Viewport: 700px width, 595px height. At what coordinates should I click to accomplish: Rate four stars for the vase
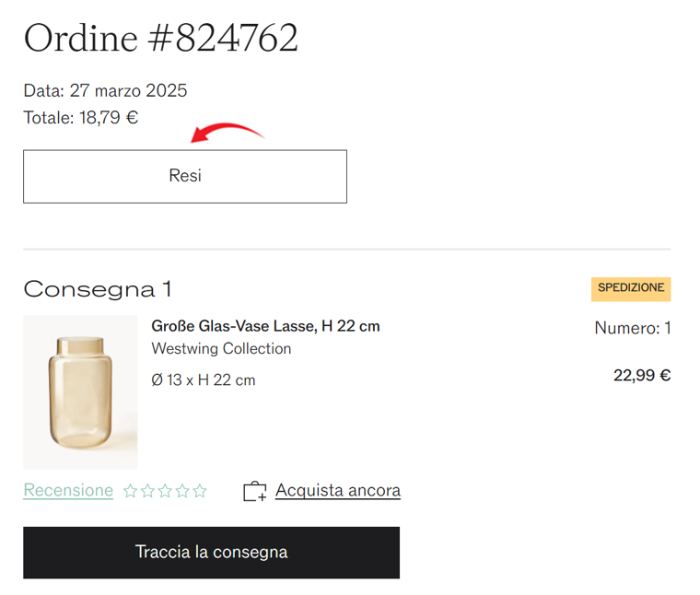click(x=182, y=492)
